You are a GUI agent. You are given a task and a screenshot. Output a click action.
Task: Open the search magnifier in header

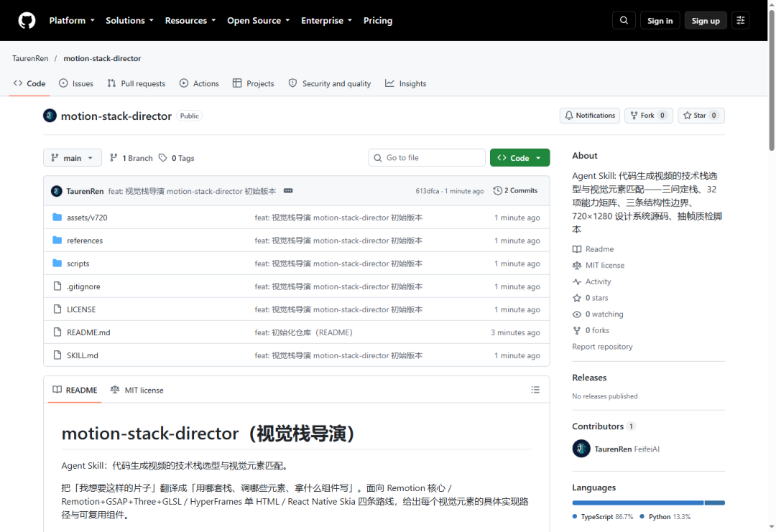[x=624, y=21]
